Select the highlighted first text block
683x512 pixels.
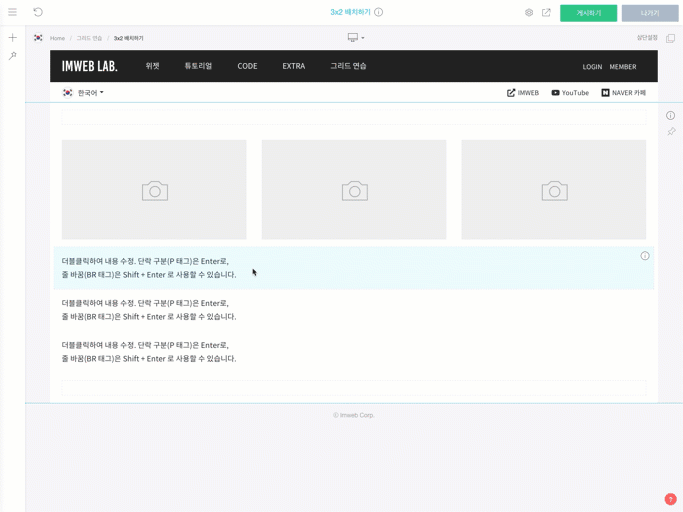coord(354,268)
